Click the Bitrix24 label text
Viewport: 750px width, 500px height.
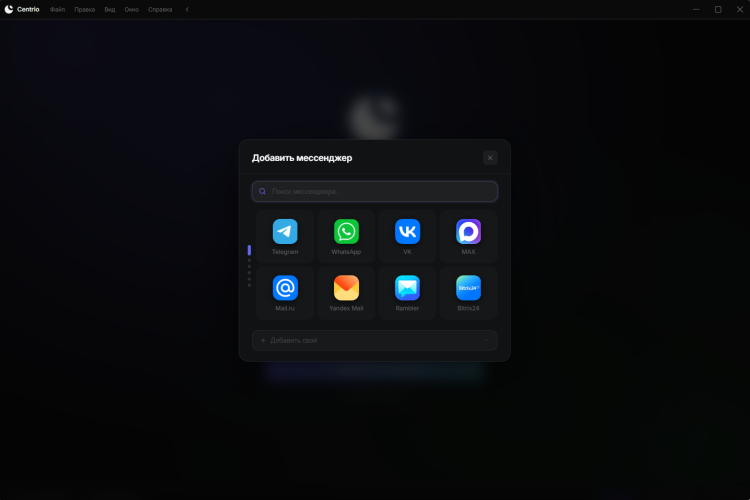click(468, 309)
